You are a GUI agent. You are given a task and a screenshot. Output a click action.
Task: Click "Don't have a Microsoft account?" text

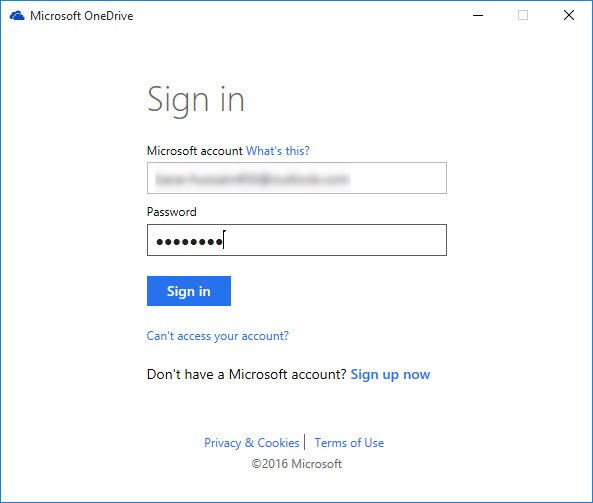(247, 374)
